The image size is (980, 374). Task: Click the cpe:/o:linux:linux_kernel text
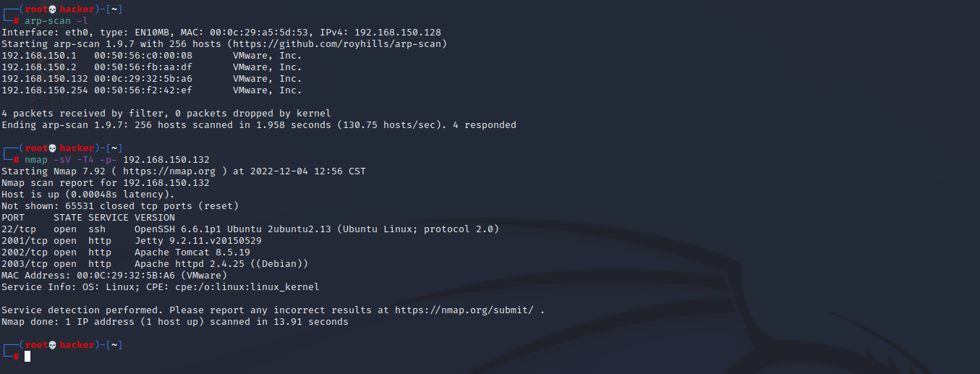point(250,287)
